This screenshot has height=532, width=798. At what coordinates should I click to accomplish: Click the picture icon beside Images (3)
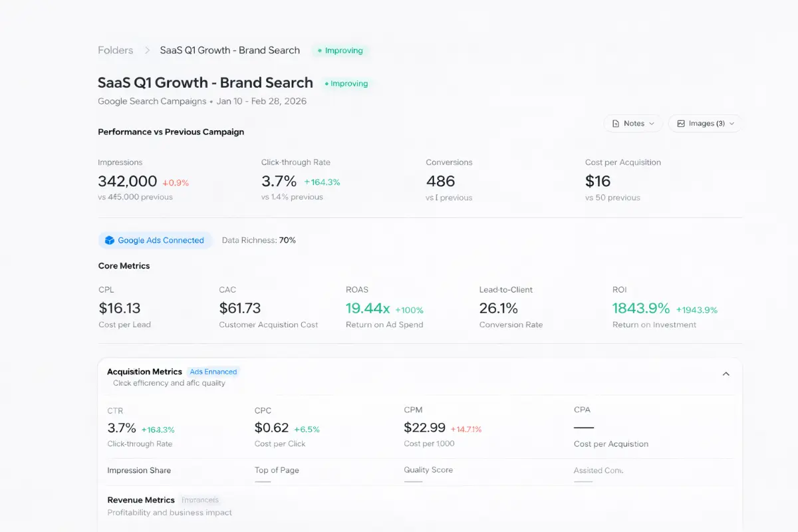(x=680, y=124)
